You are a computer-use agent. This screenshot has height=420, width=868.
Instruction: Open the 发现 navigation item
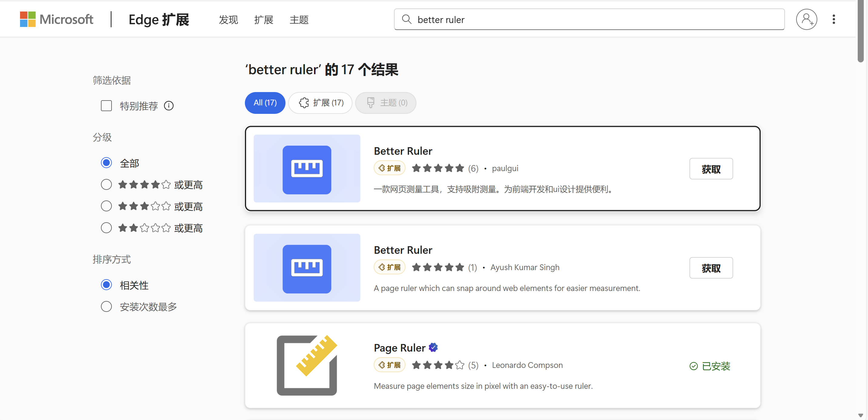click(x=228, y=19)
